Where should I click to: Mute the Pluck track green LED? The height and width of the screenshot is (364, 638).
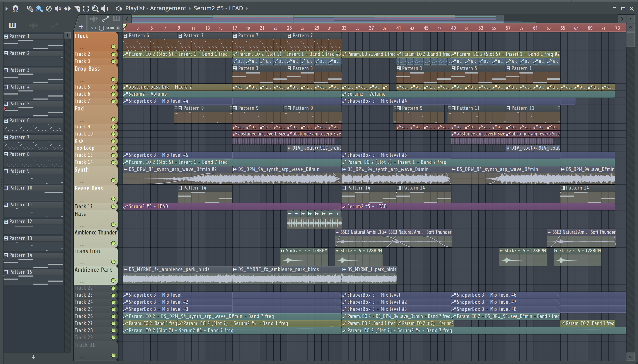[x=113, y=47]
